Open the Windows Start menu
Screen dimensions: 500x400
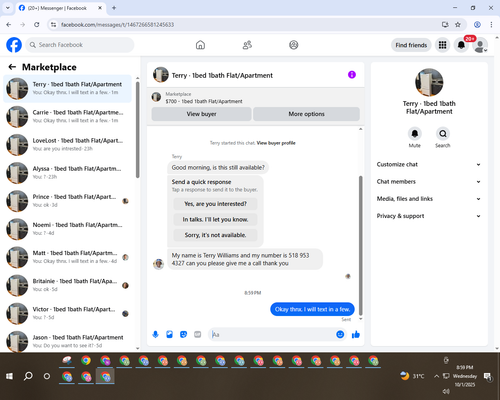pyautogui.click(x=9, y=376)
